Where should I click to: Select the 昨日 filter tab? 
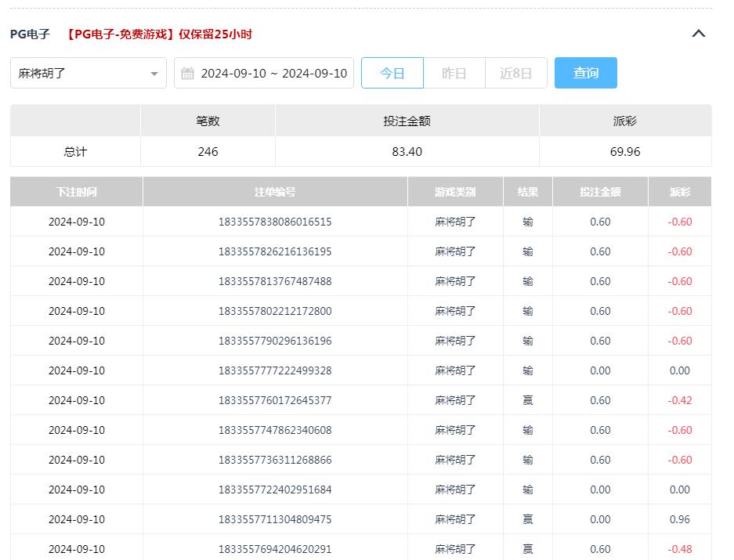(x=454, y=72)
